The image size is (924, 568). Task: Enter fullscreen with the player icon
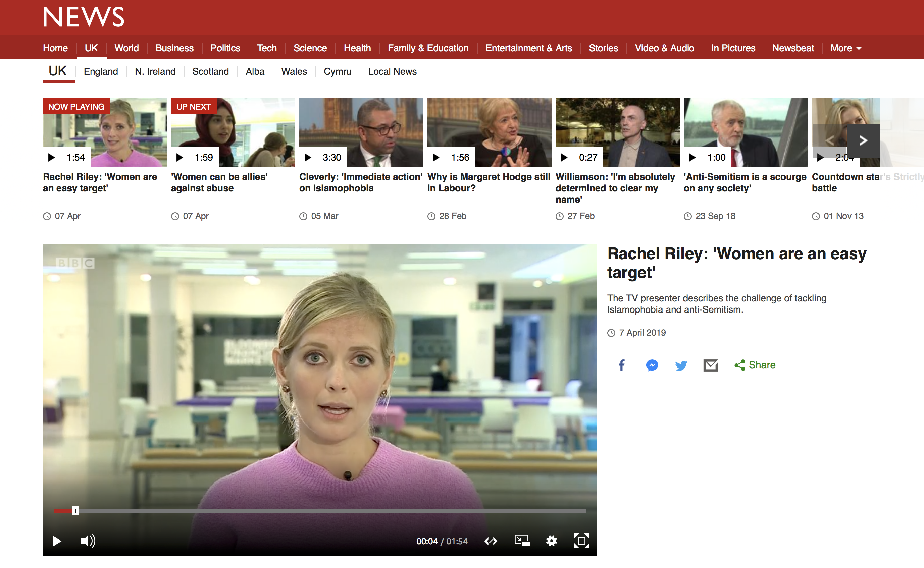581,541
